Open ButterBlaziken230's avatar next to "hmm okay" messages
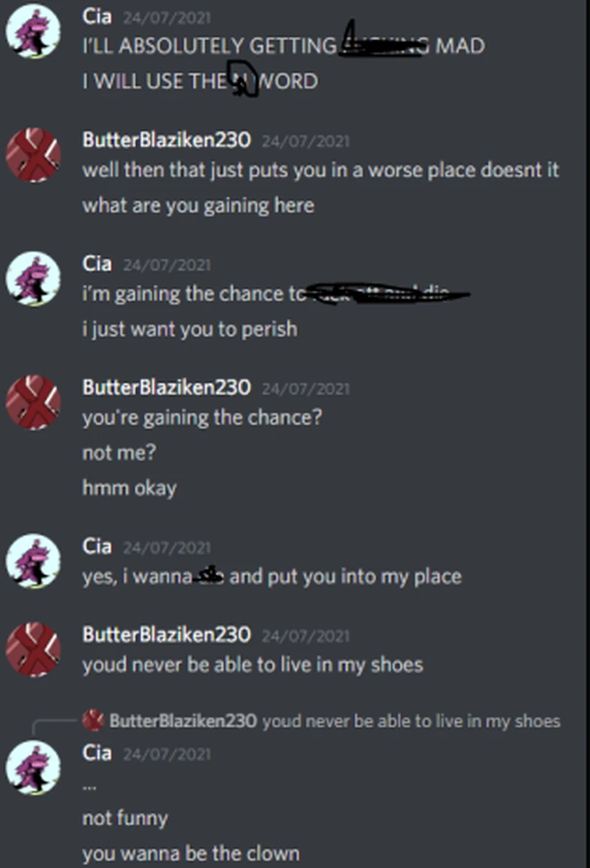This screenshot has width=590, height=868. pos(33,402)
